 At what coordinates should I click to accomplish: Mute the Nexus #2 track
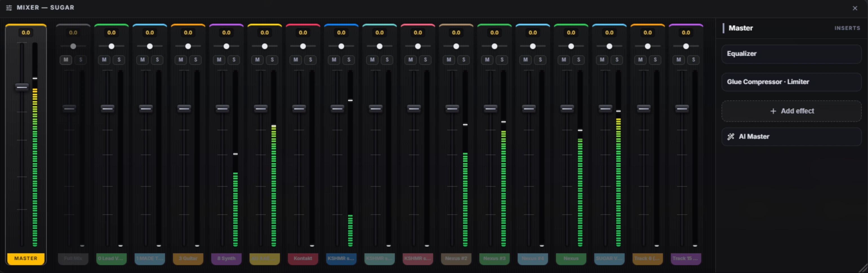click(449, 60)
